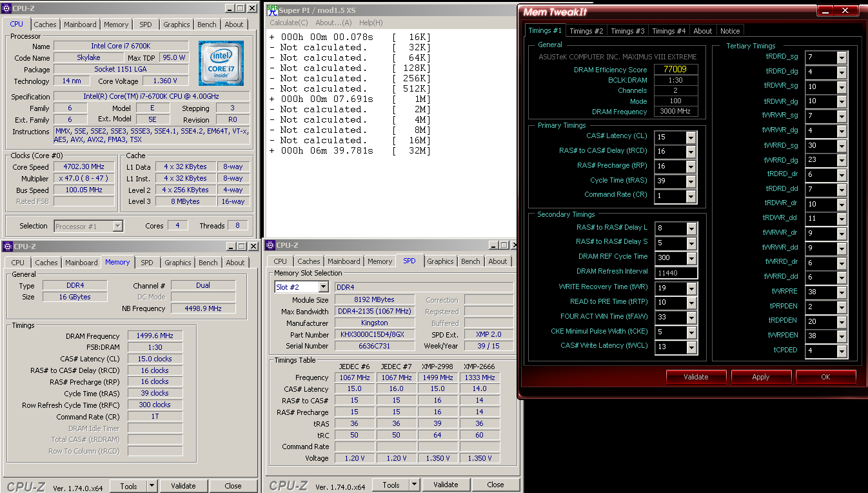
Task: Open the Caches tab in the CPU-Z Memory window
Action: coord(46,263)
